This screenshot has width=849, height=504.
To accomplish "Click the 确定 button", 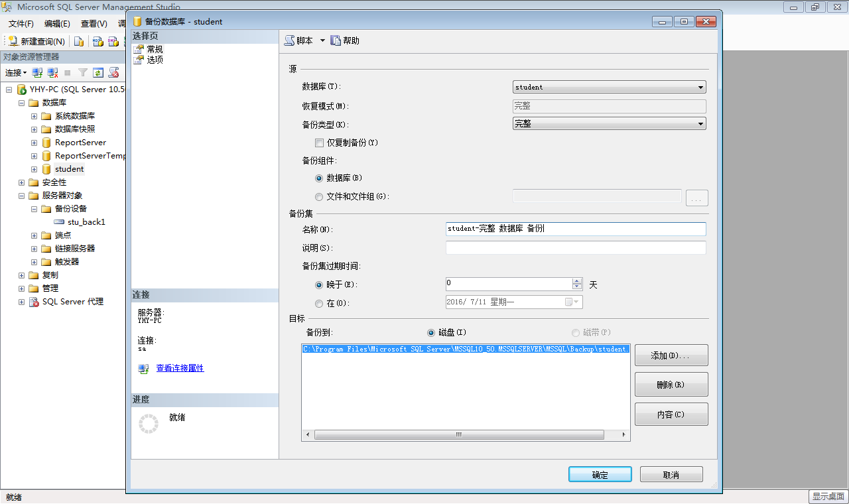I will pos(600,475).
